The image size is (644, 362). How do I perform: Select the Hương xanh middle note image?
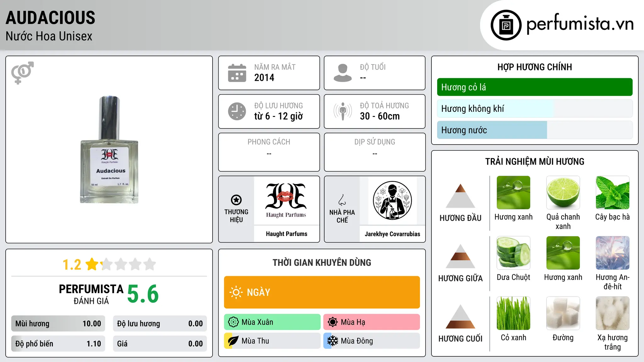563,253
